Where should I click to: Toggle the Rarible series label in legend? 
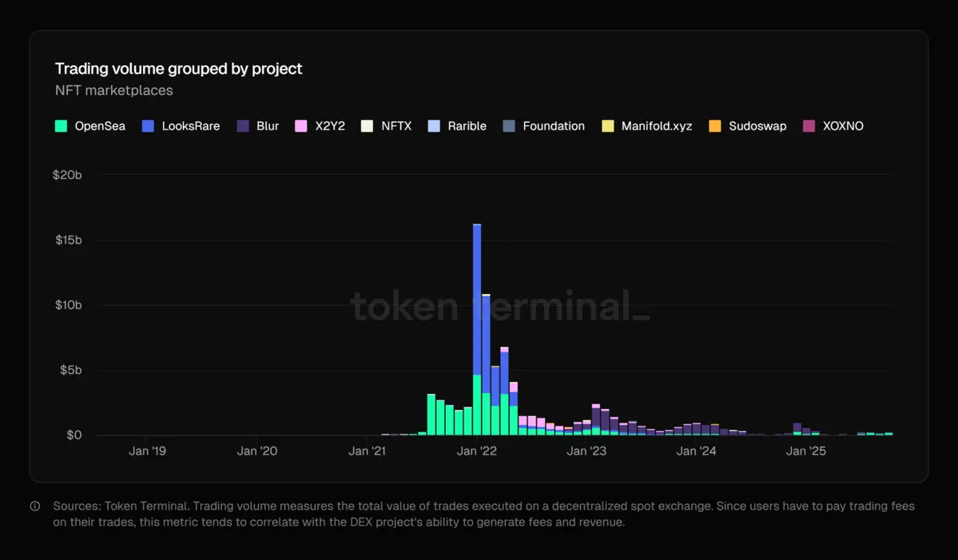[467, 126]
